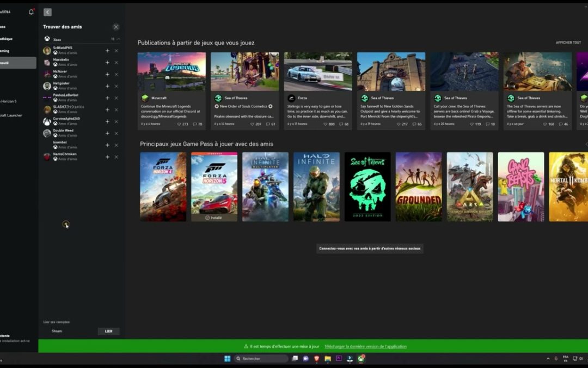Dismiss the Maxobelix suggestion
Viewport: 588px width, 368px height.
[117, 62]
